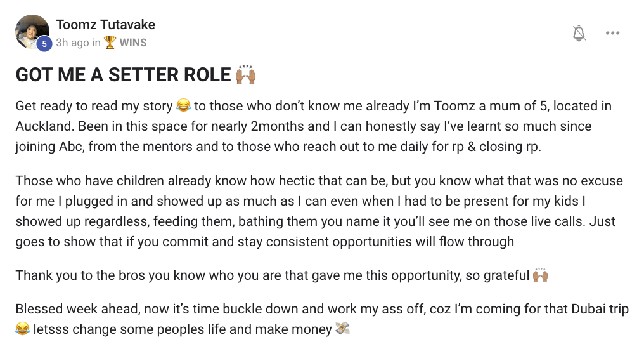Click the laughing emoji after 'my story'
Screen dimensions: 644x349
pyautogui.click(x=183, y=105)
